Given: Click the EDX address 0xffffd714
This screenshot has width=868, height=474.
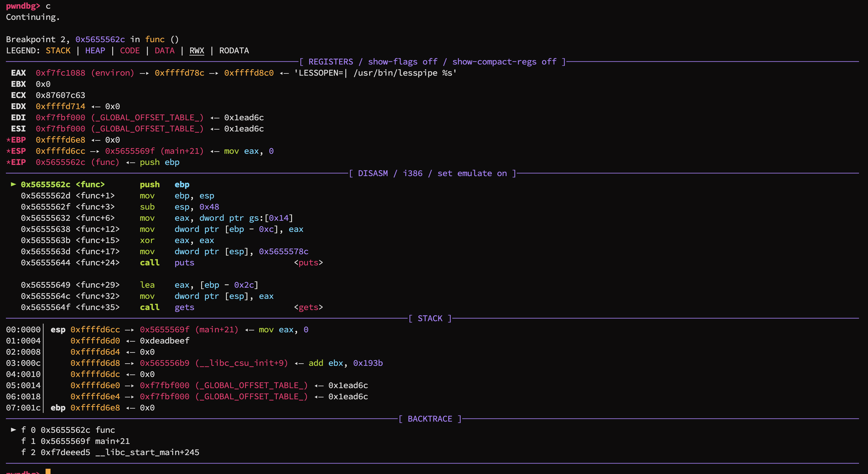Looking at the screenshot, I should (60, 106).
